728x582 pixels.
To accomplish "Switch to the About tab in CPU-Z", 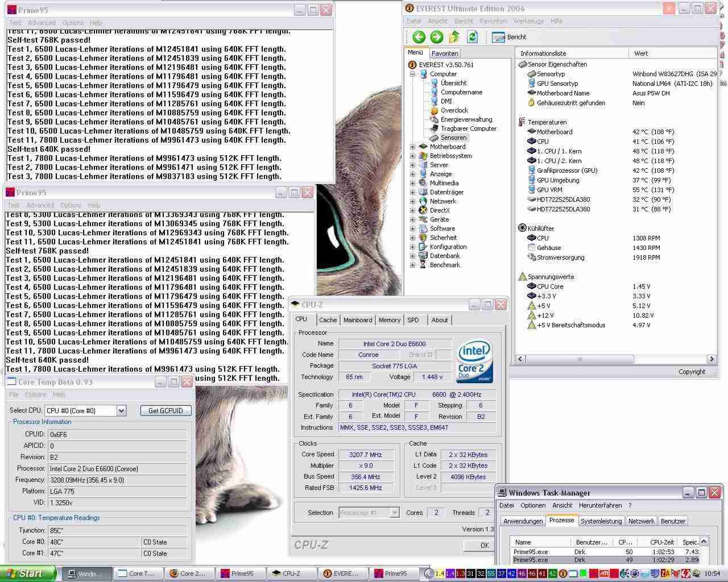I will click(439, 320).
